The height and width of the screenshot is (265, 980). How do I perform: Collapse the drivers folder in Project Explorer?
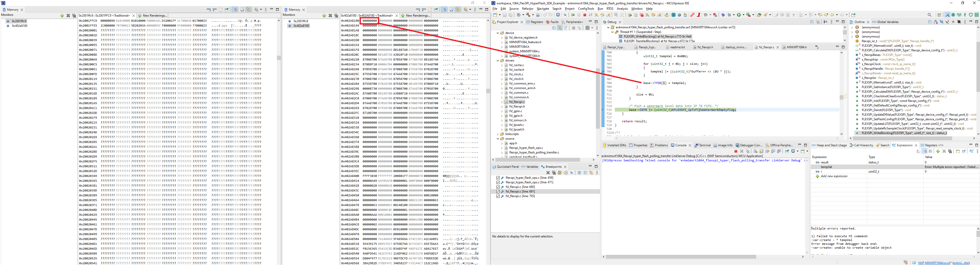[x=498, y=60]
